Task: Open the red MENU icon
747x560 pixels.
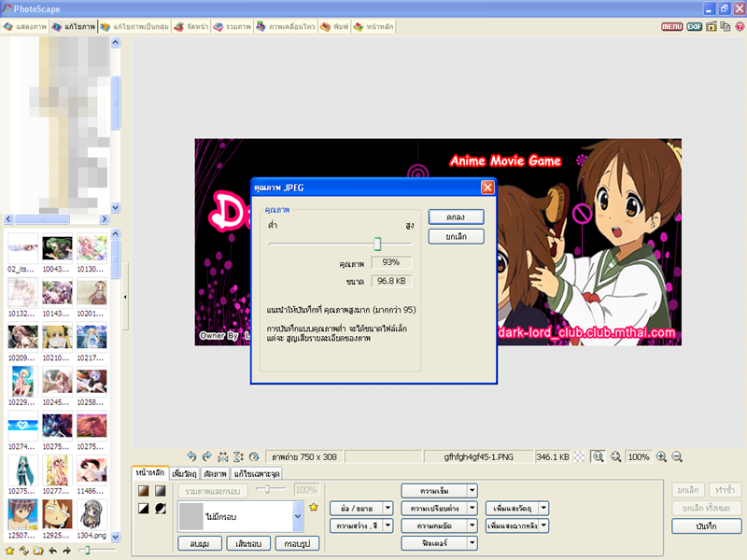Action: (x=671, y=27)
